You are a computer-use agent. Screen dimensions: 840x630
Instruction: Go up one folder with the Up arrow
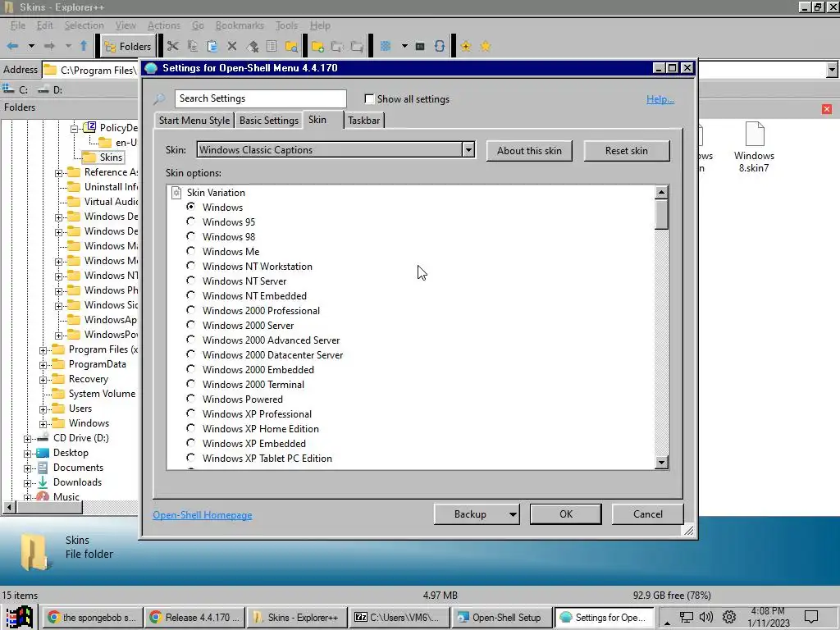(84, 46)
